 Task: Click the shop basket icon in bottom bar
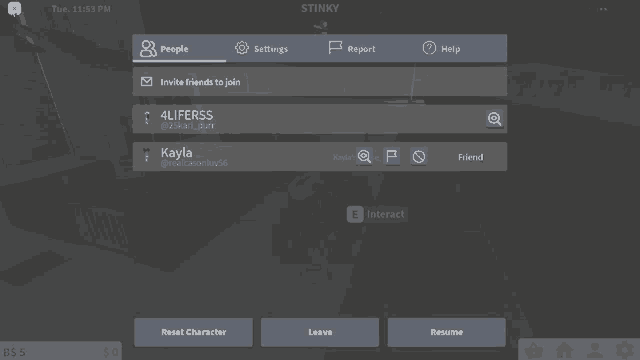click(534, 350)
